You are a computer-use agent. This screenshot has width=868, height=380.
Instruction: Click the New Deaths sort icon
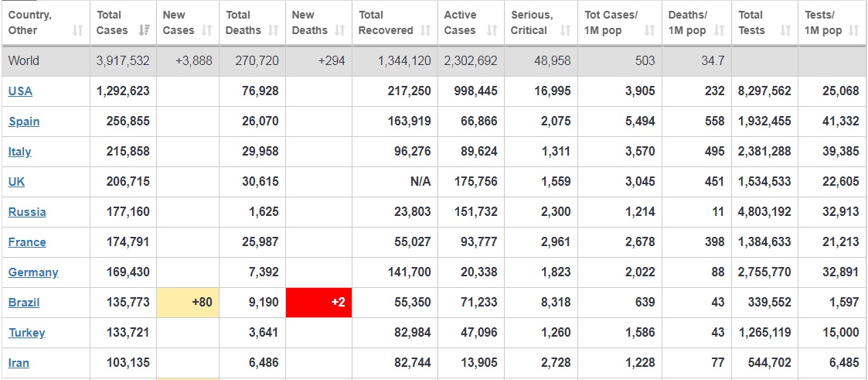340,31
